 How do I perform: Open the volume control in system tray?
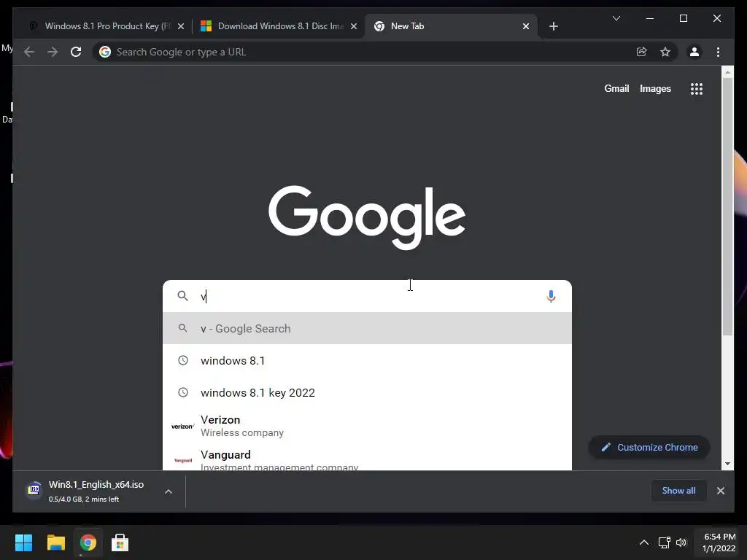(681, 542)
